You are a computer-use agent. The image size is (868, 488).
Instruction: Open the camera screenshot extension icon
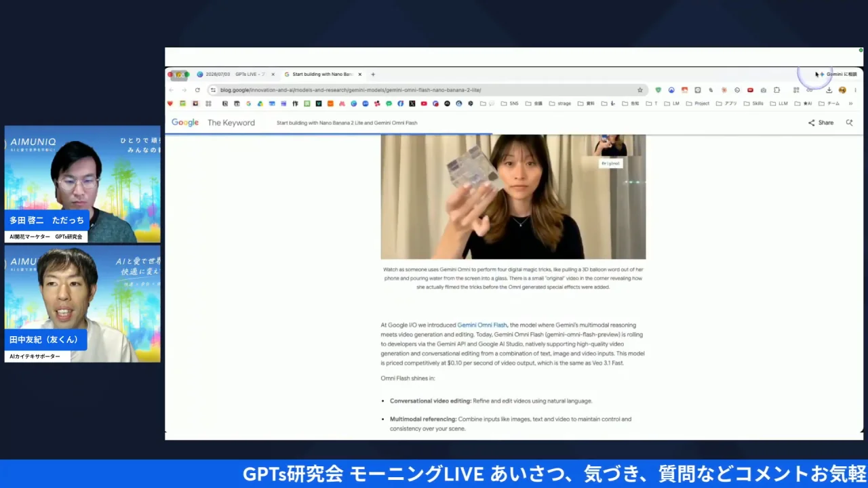click(x=764, y=90)
